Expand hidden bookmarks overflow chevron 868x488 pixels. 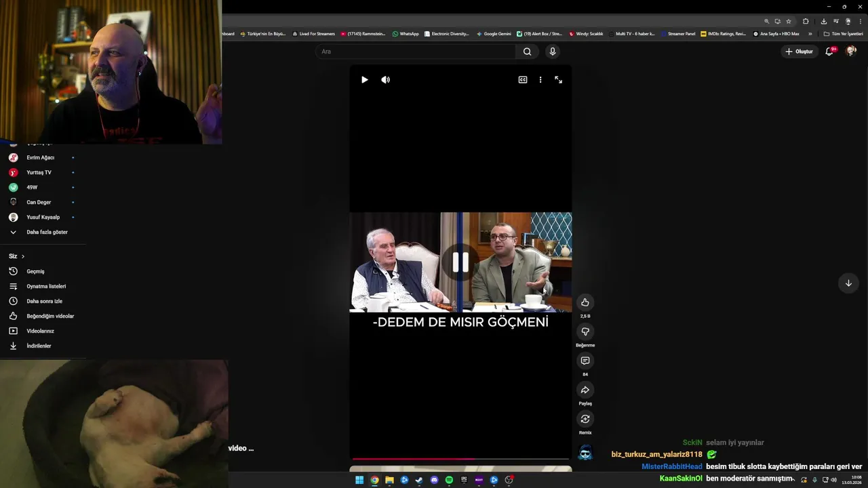(x=810, y=33)
